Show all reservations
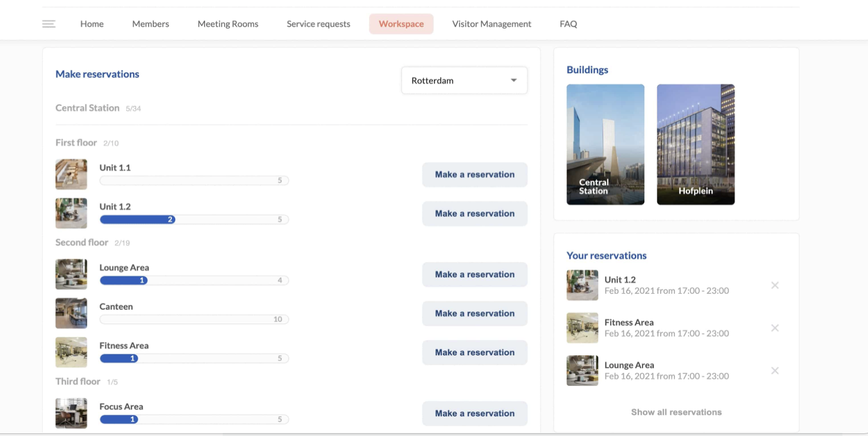868x436 pixels. [676, 412]
